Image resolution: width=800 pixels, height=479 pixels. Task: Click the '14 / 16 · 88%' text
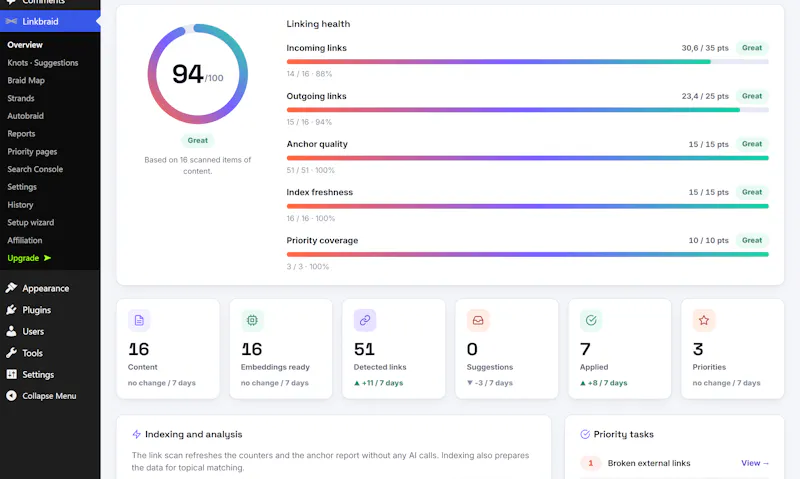pos(309,74)
